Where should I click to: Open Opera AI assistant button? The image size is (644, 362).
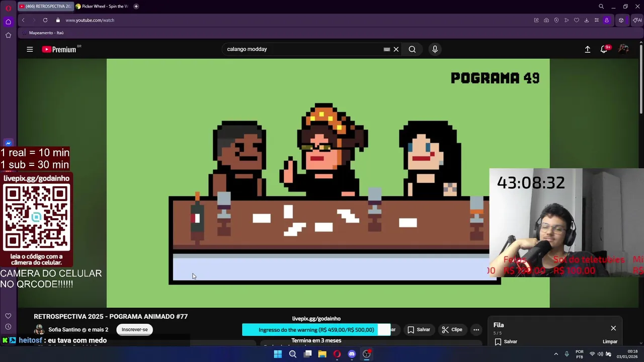pos(637,20)
